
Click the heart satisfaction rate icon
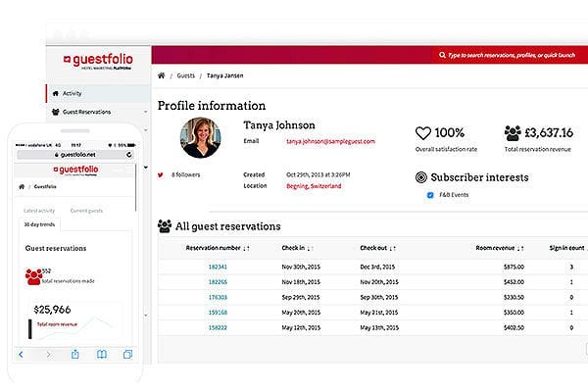click(423, 133)
